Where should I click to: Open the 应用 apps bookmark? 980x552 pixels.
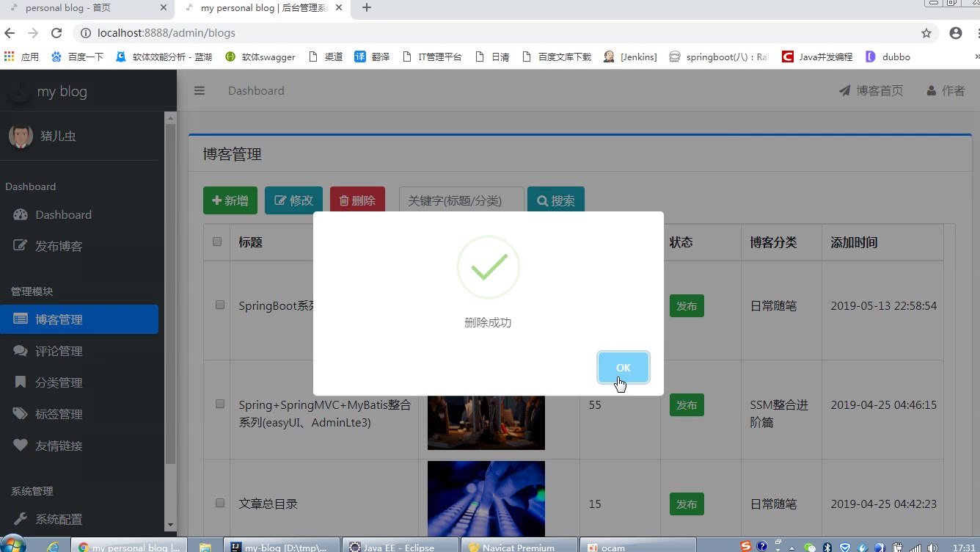[21, 57]
